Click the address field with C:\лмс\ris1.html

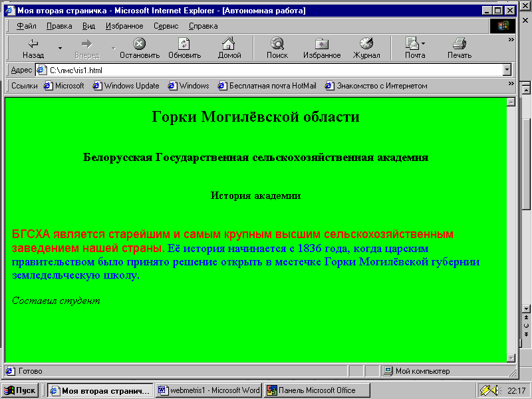[x=269, y=70]
